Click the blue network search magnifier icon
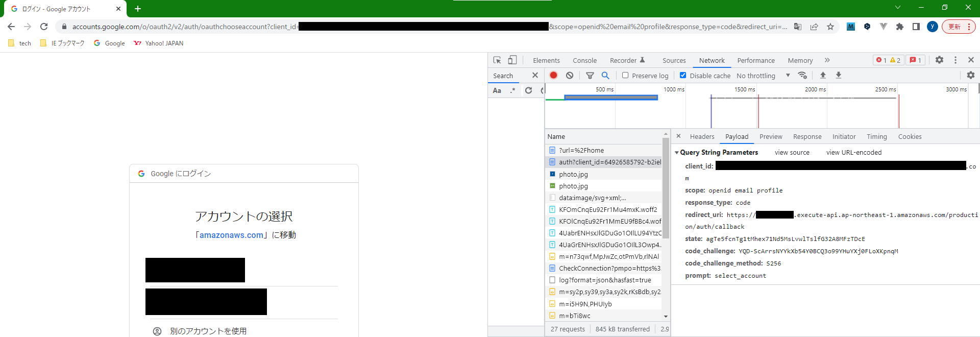 pos(605,75)
